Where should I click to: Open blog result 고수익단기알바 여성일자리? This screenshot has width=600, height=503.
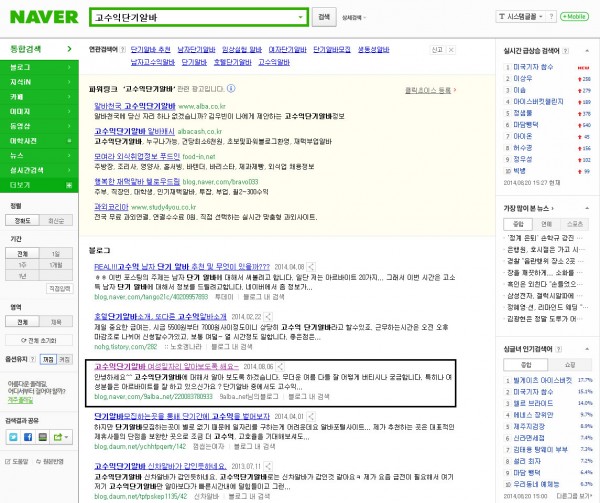click(166, 366)
